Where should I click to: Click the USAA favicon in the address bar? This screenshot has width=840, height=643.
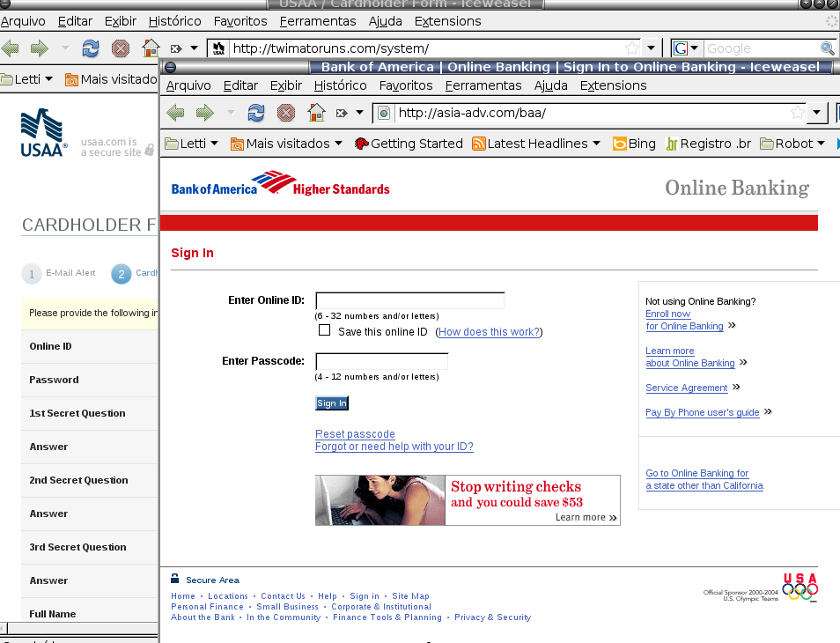point(218,48)
